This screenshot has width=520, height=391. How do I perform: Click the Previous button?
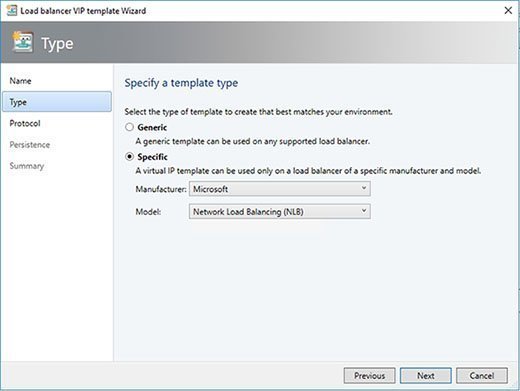(369, 376)
